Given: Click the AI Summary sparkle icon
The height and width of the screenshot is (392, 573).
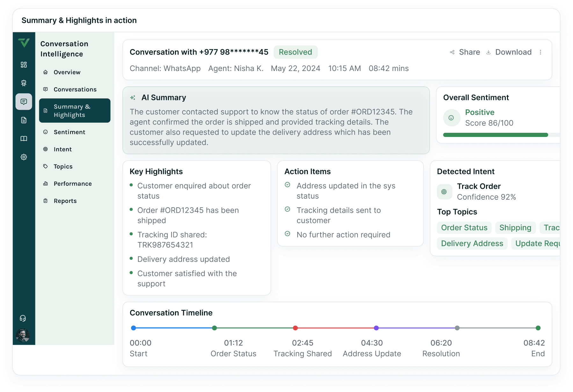Looking at the screenshot, I should pyautogui.click(x=133, y=98).
